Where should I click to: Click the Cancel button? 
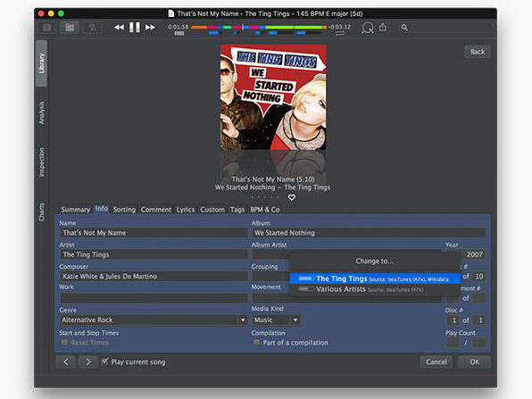[436, 362]
